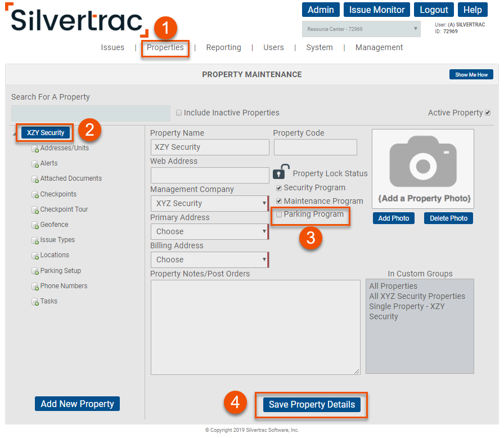The image size is (504, 438).
Task: Open the Billing Address dropdown
Action: [210, 260]
